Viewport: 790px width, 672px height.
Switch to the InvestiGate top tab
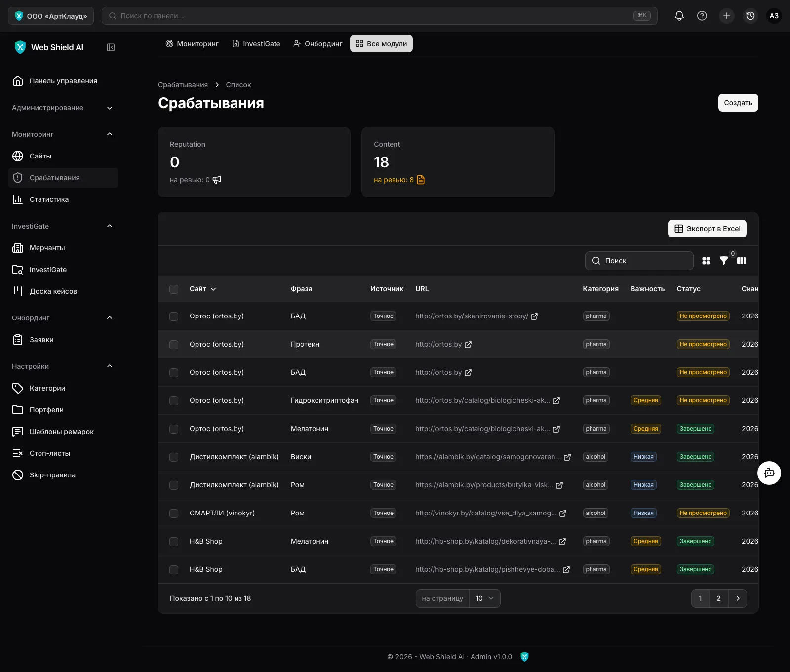coord(256,44)
